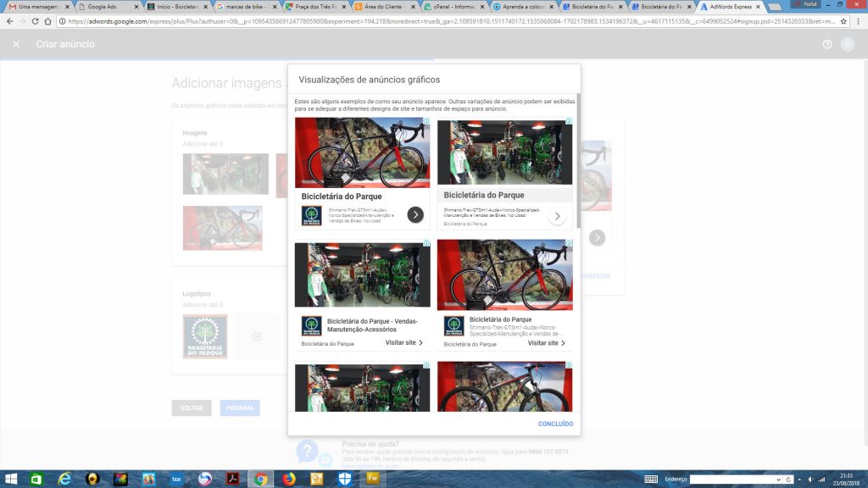Viewport: 868px width, 488px height.
Task: Switch to Chrome in the taskbar
Action: (261, 479)
